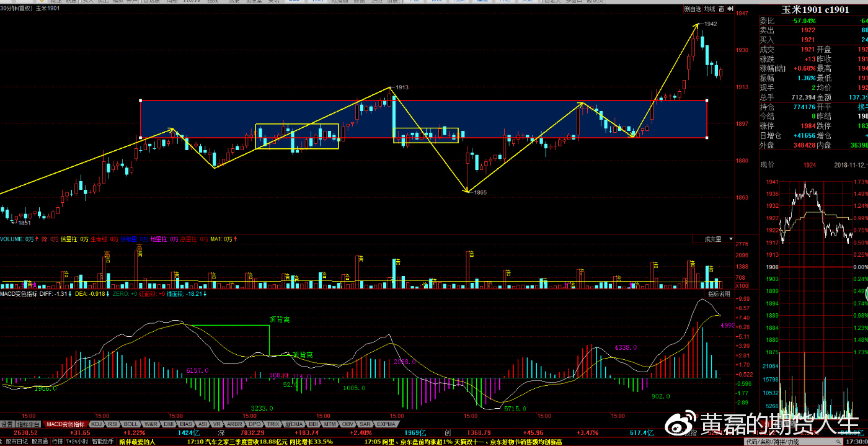Open the 智能助手 assistant

[102, 442]
